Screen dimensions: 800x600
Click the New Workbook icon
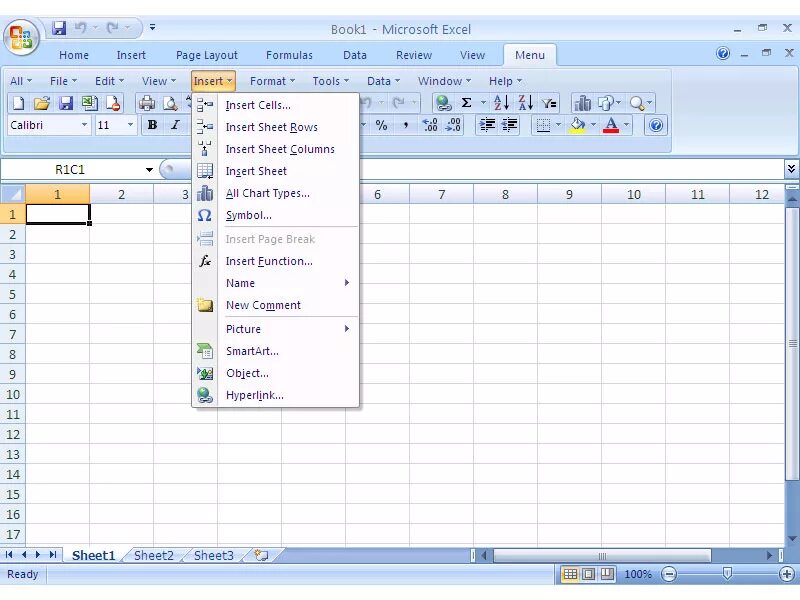click(x=18, y=103)
